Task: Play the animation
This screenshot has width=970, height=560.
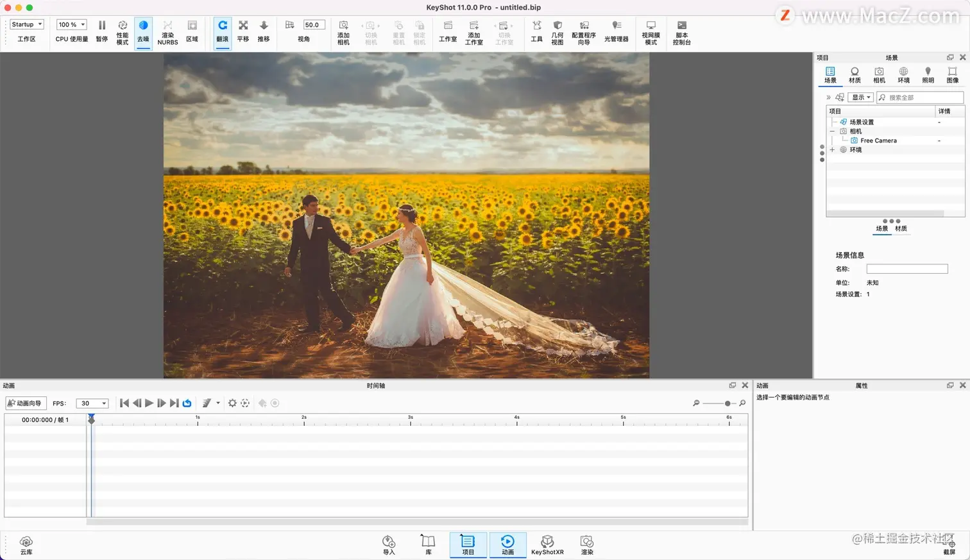Action: click(149, 403)
